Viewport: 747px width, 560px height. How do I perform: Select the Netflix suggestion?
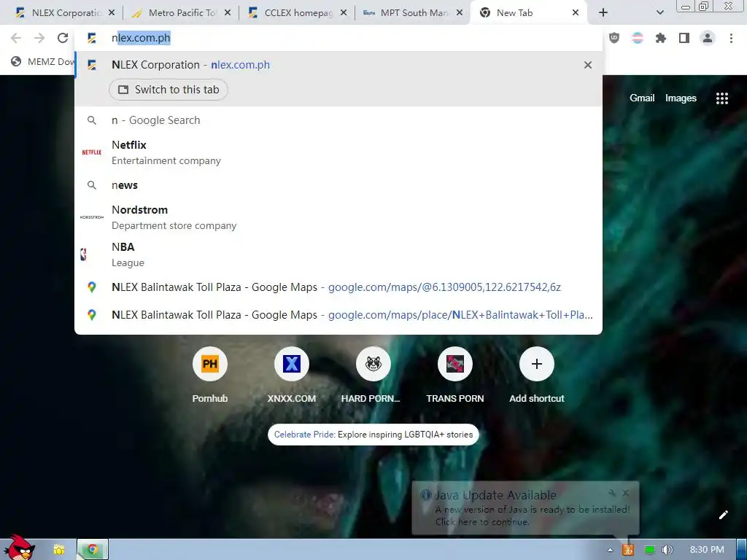point(338,152)
